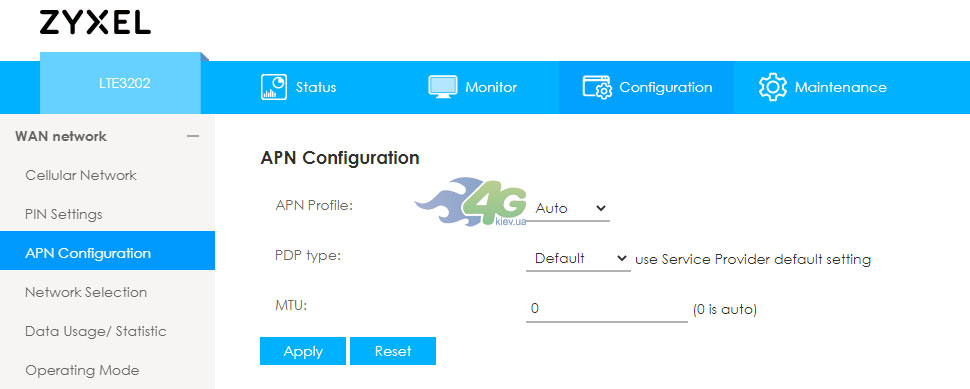This screenshot has height=389, width=970.
Task: Click the Maintenance gear icon
Action: click(772, 87)
